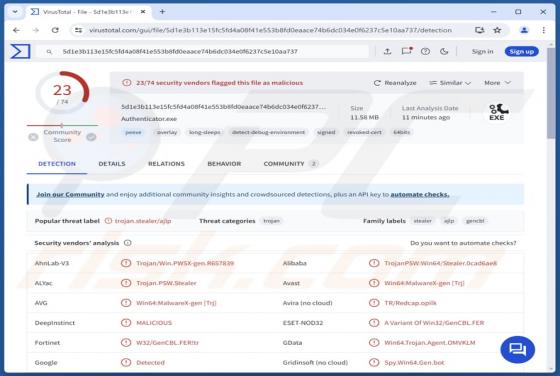Click info icon next to Security vendors' analysis
This screenshot has width=560, height=376.
[x=128, y=243]
